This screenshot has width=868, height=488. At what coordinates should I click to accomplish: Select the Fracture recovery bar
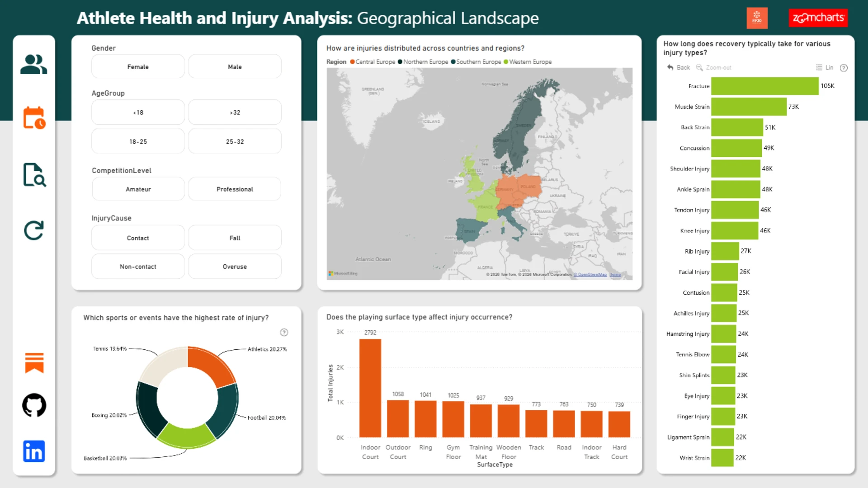[765, 86]
